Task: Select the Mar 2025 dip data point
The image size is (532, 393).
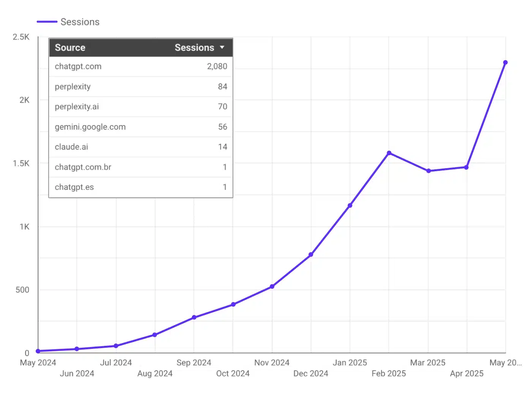Action: pos(429,170)
